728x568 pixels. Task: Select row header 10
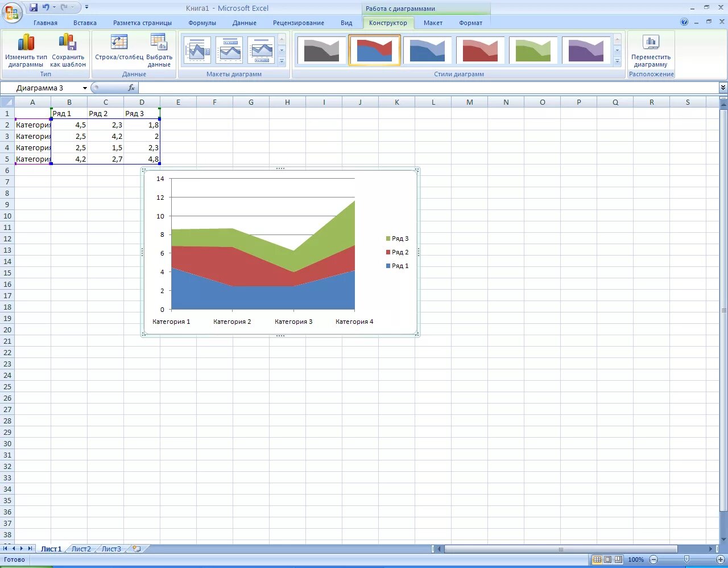[7, 216]
